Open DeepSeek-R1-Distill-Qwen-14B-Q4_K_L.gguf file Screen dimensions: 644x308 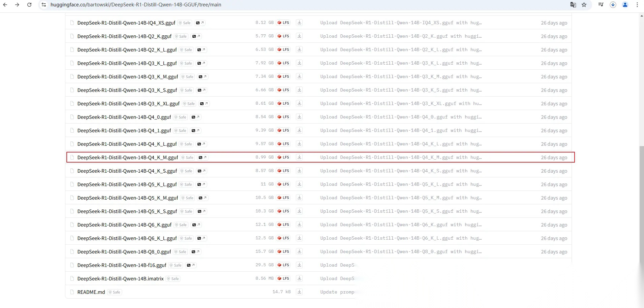click(x=127, y=144)
